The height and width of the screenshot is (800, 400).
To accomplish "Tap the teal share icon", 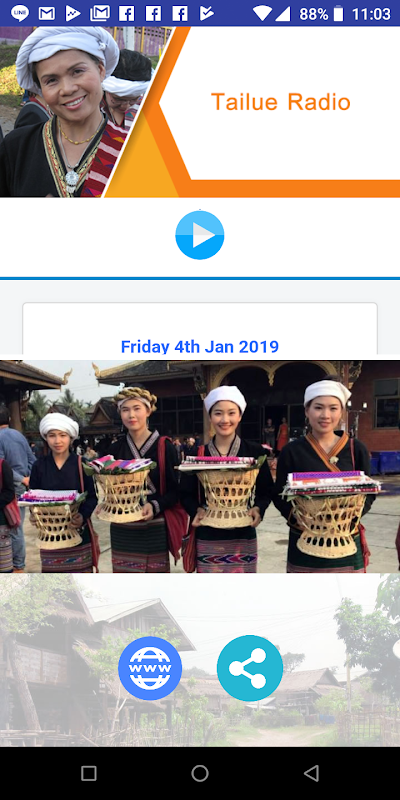I will coord(249,668).
